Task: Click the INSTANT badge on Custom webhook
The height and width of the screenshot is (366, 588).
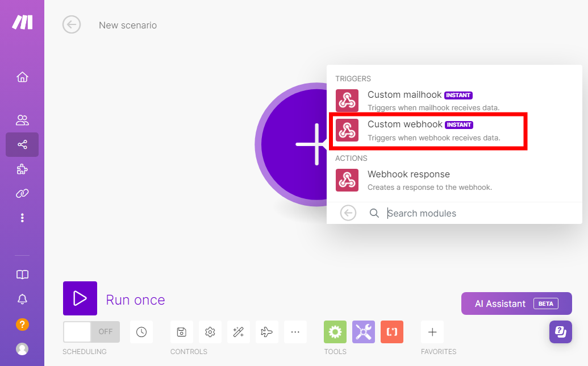Action: pos(459,125)
